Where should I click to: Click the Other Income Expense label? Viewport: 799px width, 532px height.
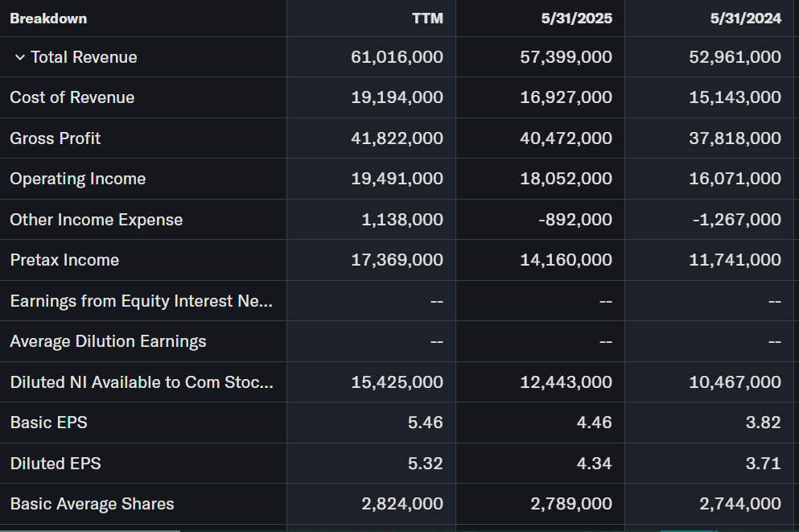[x=97, y=220]
